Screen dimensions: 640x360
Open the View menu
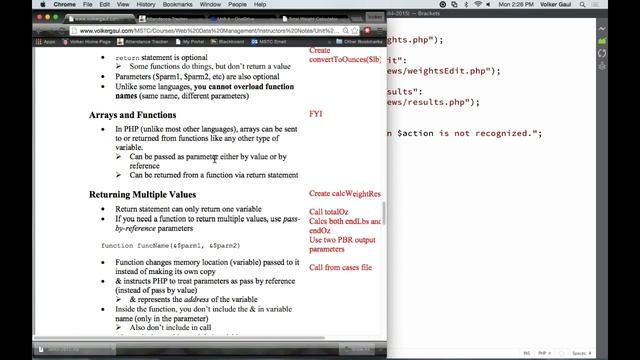click(x=123, y=4)
